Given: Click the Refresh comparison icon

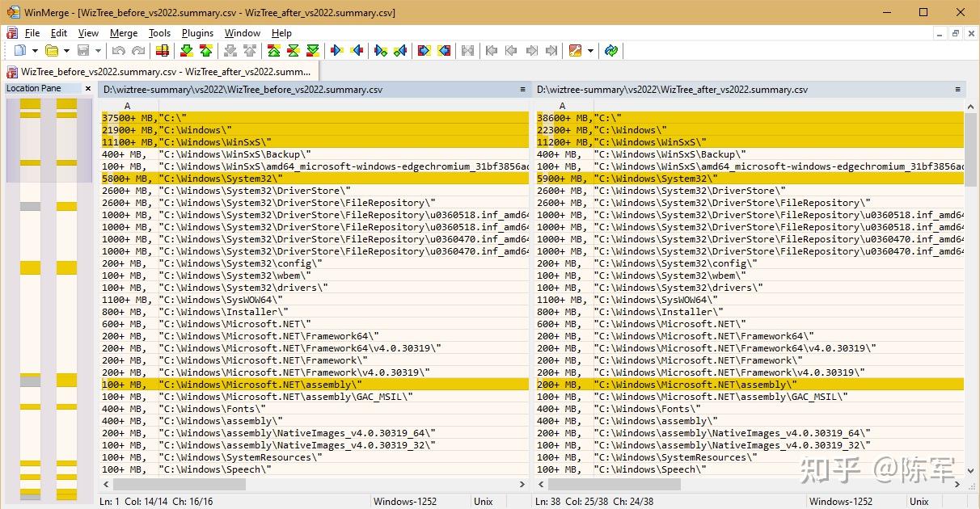Looking at the screenshot, I should pyautogui.click(x=611, y=51).
